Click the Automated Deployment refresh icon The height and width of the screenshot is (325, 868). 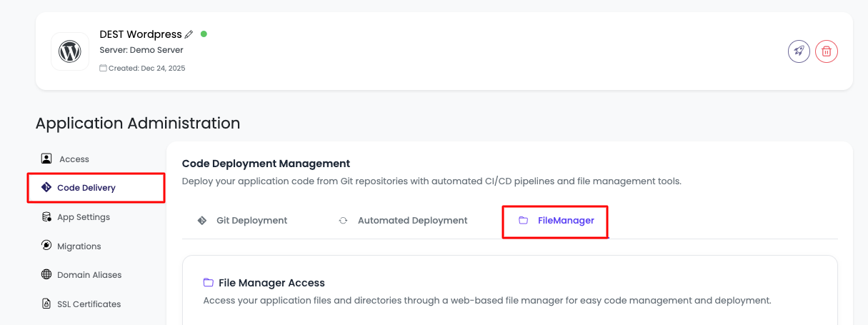(343, 221)
